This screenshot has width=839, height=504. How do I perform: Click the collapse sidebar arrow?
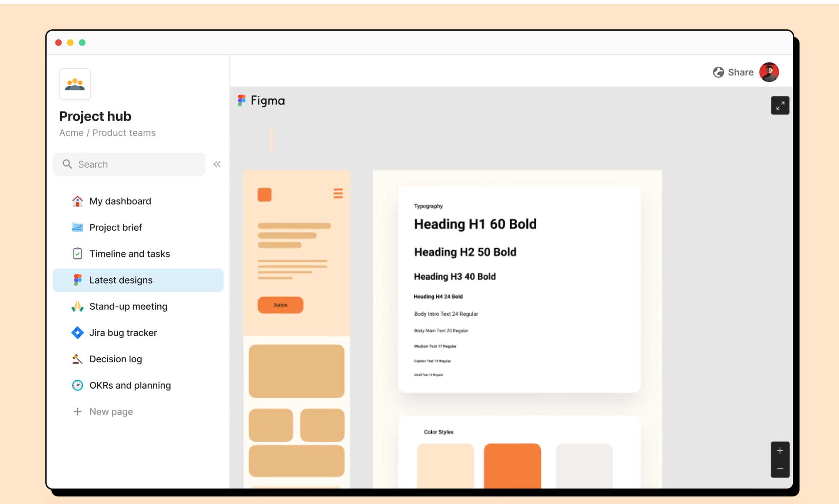(217, 164)
